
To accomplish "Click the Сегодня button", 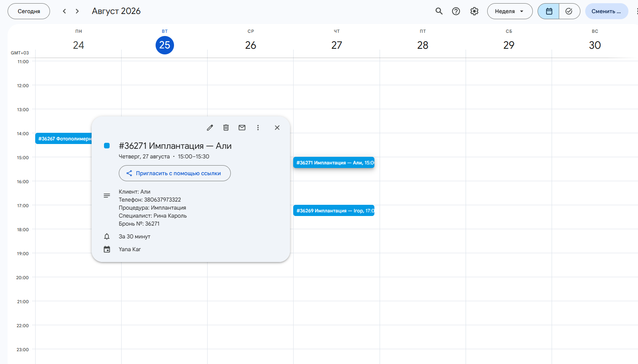I will click(29, 11).
